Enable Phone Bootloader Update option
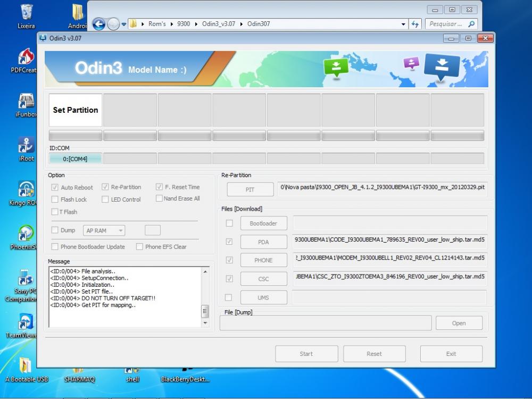532x399 pixels. [55, 247]
